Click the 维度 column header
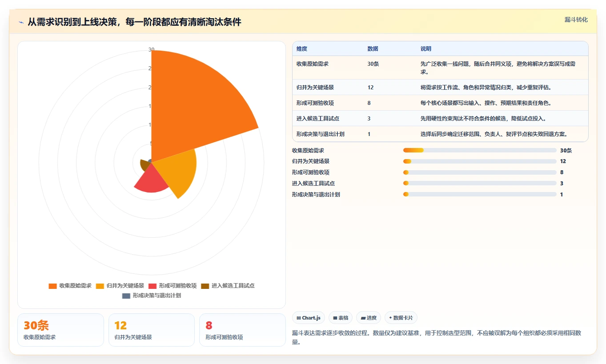 click(x=302, y=49)
